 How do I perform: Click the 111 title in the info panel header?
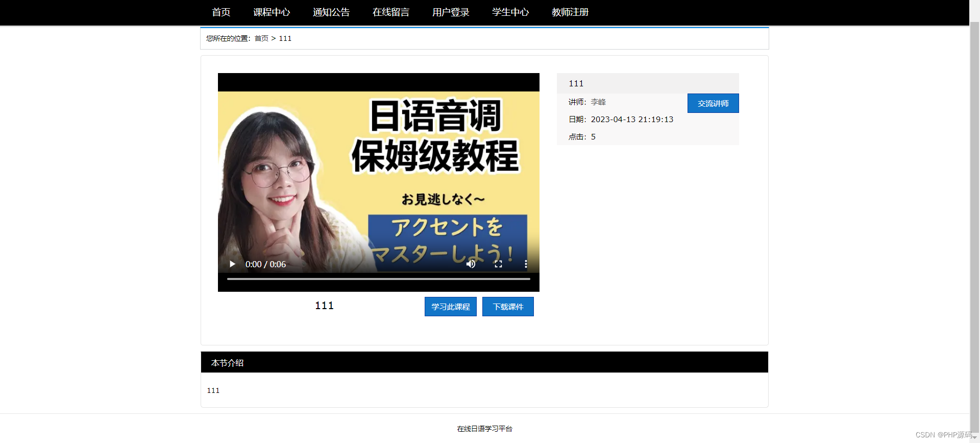pos(576,83)
